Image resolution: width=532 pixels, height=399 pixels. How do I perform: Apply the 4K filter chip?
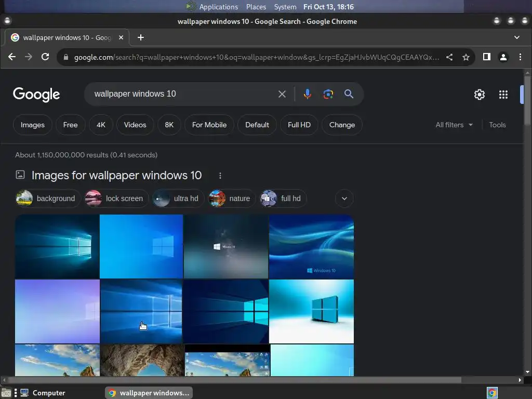[101, 125]
